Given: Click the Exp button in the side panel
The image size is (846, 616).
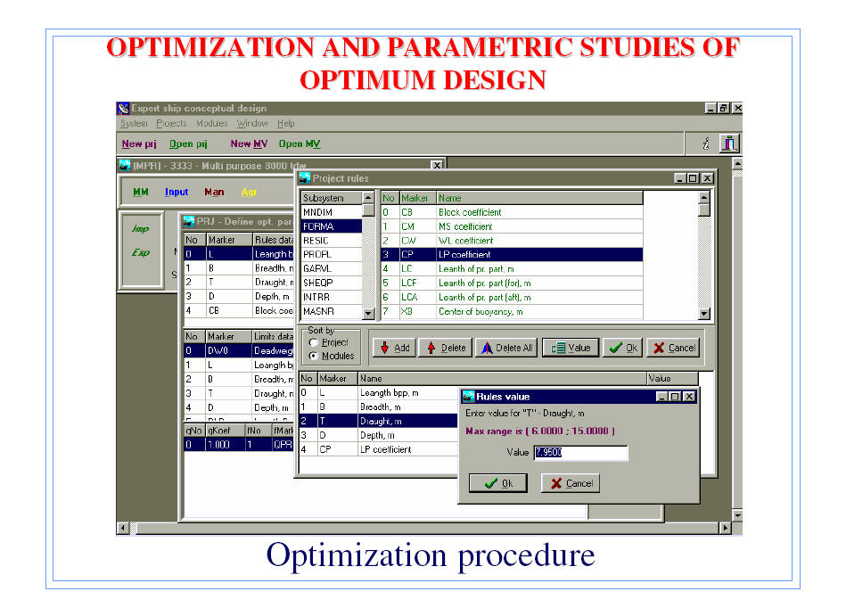Looking at the screenshot, I should [141, 252].
